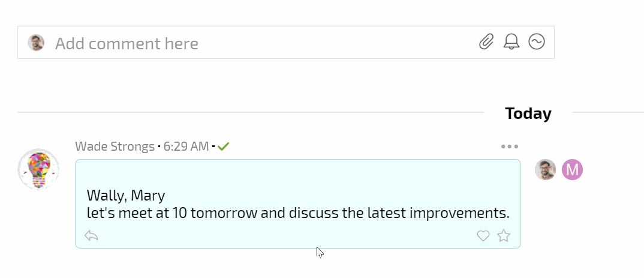
Task: Click the Today date label
Action: (x=528, y=113)
